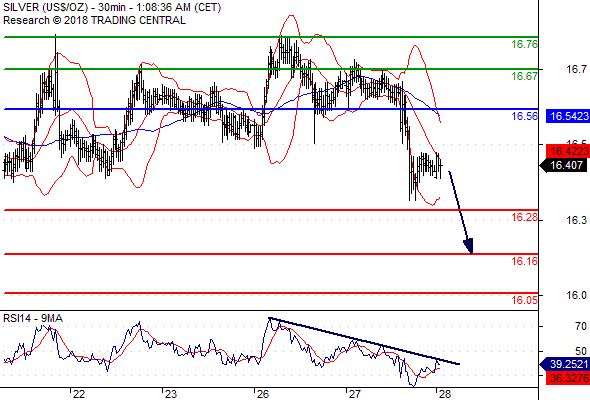Click the blue 16.56 pivot label
590x400 pixels.
tap(524, 116)
